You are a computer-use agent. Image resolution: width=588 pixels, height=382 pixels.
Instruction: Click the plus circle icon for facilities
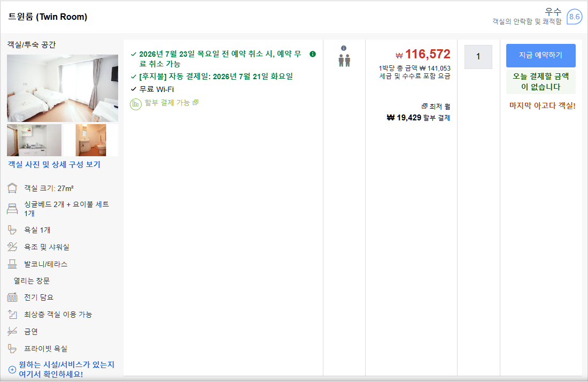(x=12, y=370)
